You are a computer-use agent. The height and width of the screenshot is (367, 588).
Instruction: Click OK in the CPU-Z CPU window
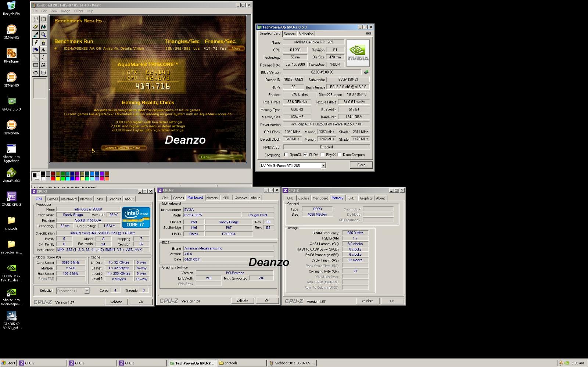(x=141, y=302)
